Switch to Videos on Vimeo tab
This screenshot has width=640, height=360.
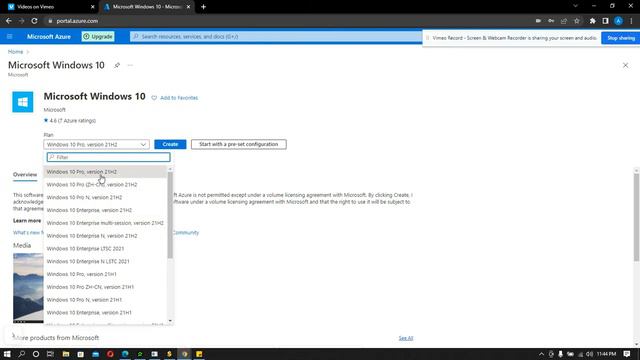(x=50, y=7)
